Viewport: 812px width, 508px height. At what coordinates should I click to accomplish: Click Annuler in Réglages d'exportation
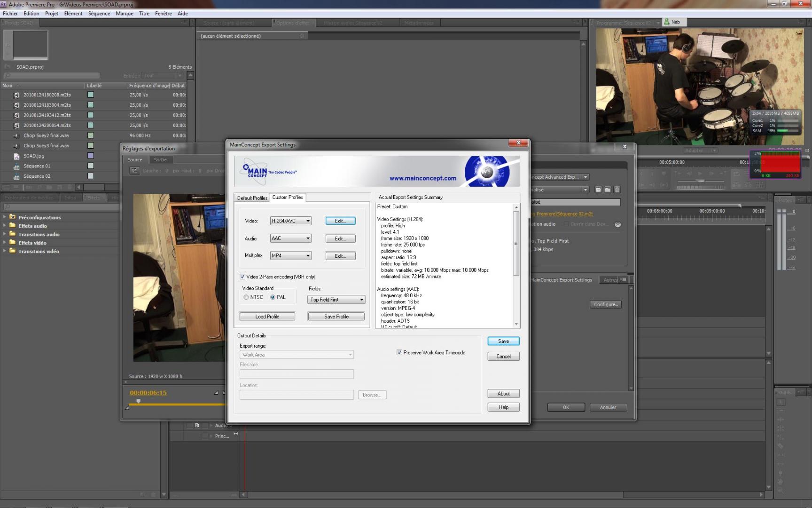[x=608, y=407]
